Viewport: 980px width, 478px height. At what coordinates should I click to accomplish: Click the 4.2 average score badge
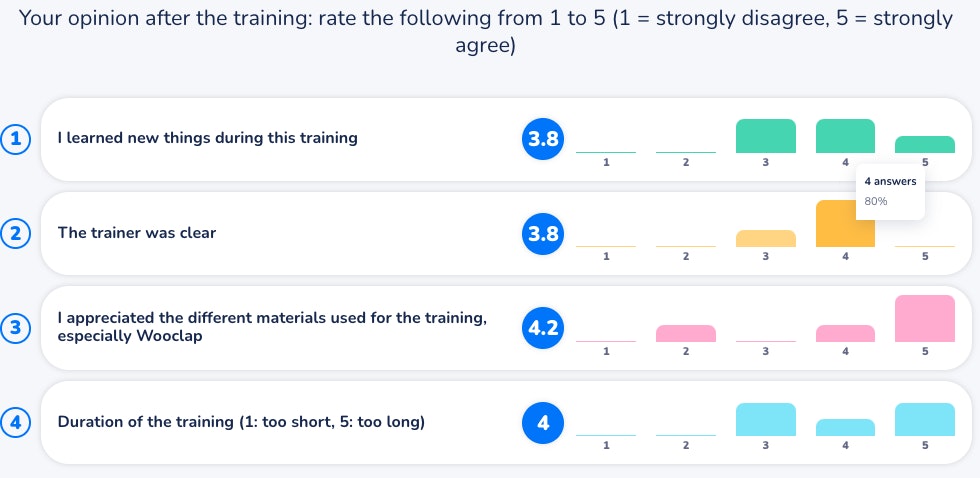[x=543, y=328]
